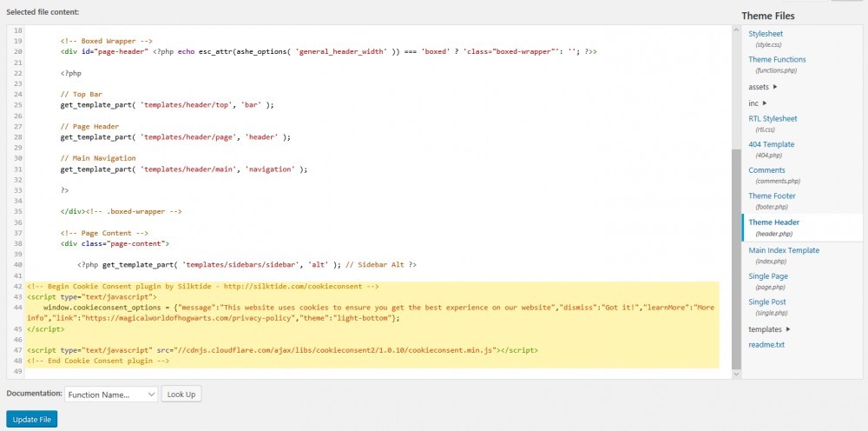Open the Theme Functions file
Viewport: 868px width, 431px height.
[777, 59]
